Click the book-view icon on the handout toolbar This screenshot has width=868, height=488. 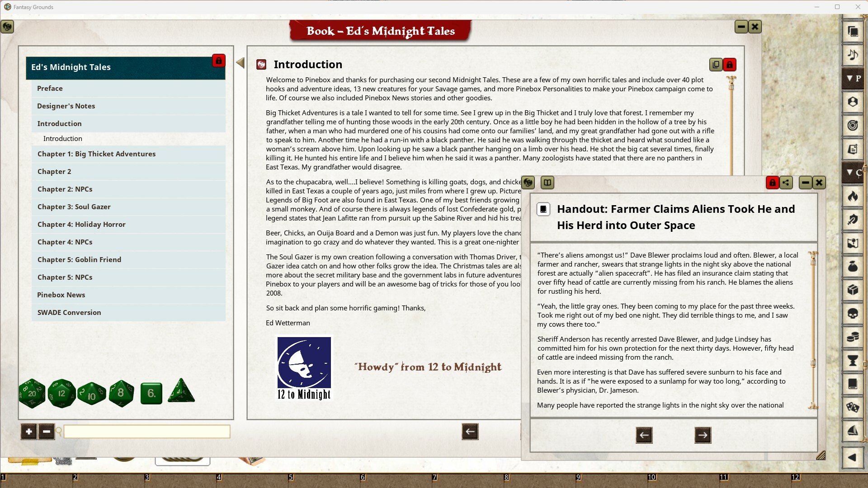[547, 183]
